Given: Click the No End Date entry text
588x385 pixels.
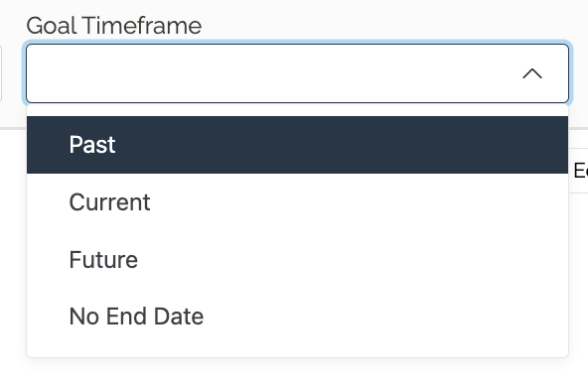Looking at the screenshot, I should [136, 317].
